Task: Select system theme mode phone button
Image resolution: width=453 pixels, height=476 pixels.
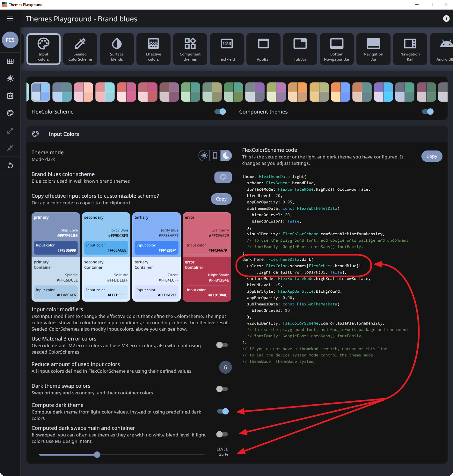Action: pyautogui.click(x=215, y=156)
